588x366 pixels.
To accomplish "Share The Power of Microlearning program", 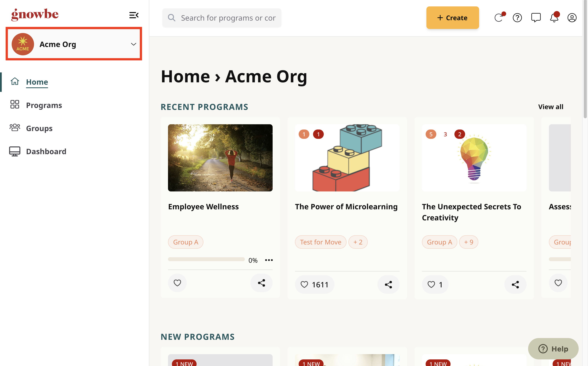I will (x=388, y=284).
